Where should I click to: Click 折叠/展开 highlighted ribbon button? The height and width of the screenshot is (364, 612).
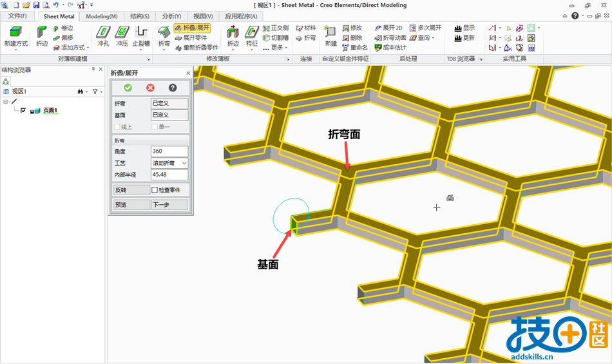(192, 28)
